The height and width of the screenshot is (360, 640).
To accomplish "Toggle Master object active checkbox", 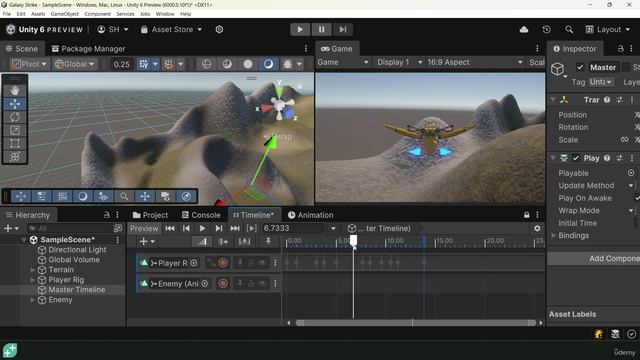I will [x=580, y=67].
